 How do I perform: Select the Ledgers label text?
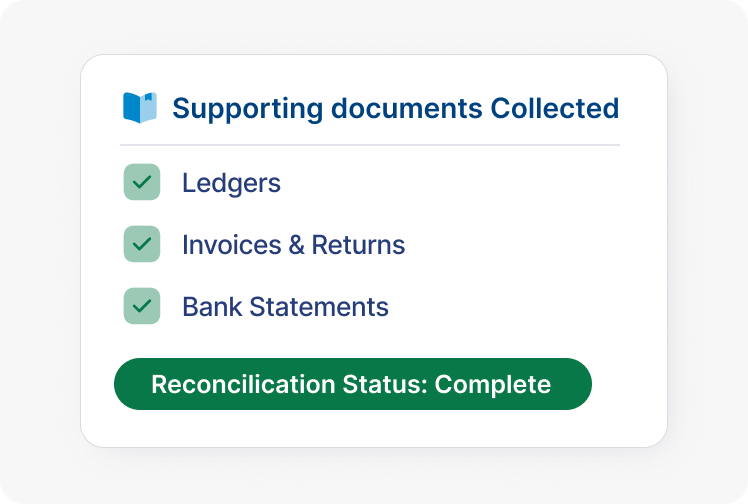231,183
